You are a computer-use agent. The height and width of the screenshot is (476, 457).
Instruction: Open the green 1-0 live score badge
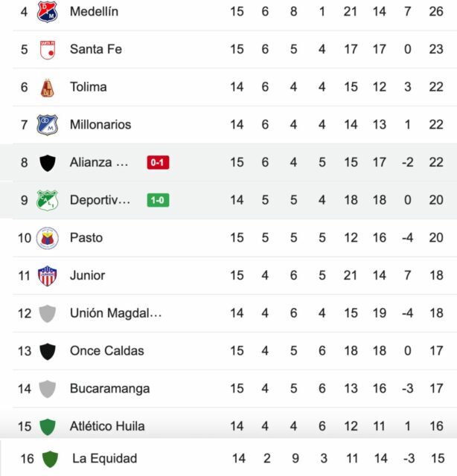(159, 200)
